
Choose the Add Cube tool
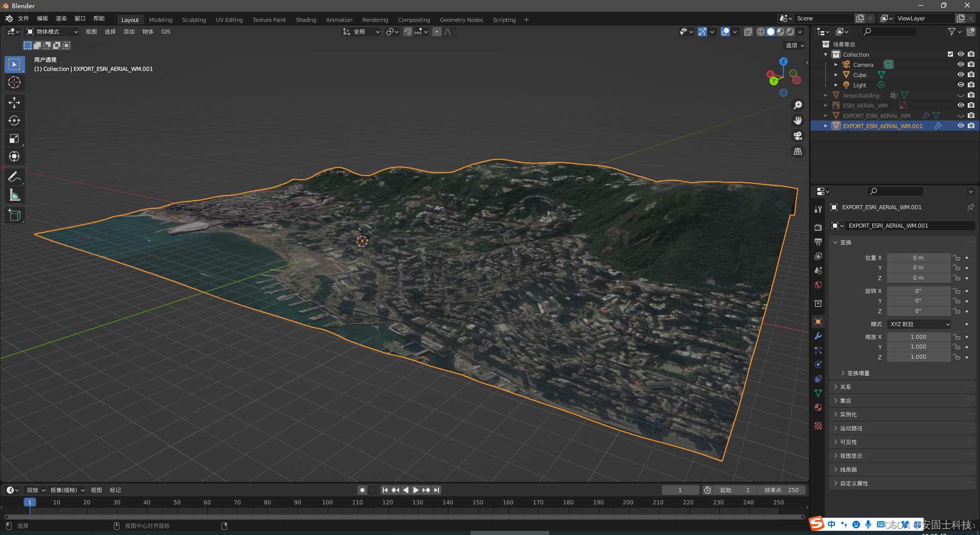pyautogui.click(x=14, y=215)
